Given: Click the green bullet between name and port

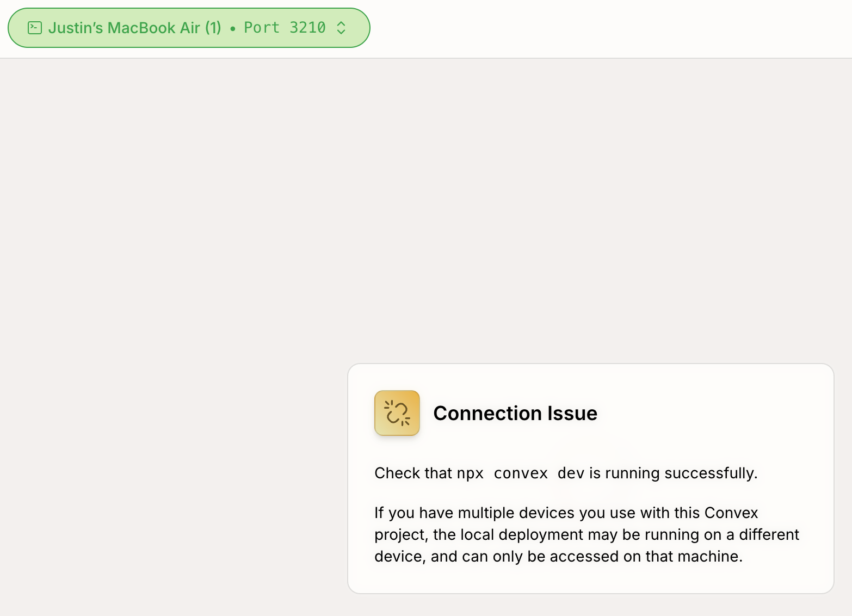Looking at the screenshot, I should pos(233,28).
